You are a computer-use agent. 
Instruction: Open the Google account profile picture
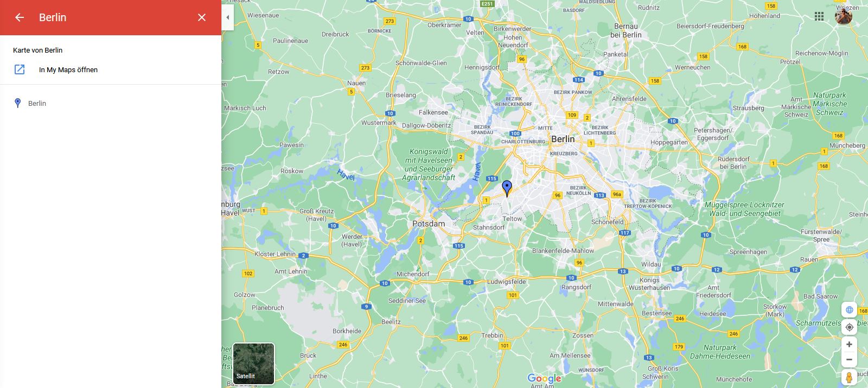click(x=844, y=16)
